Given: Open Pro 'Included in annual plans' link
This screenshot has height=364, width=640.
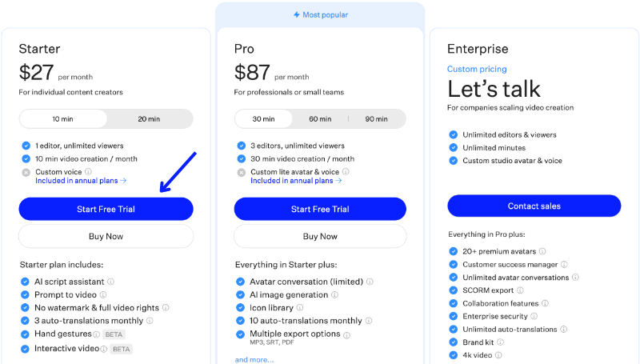Looking at the screenshot, I should pos(296,181).
